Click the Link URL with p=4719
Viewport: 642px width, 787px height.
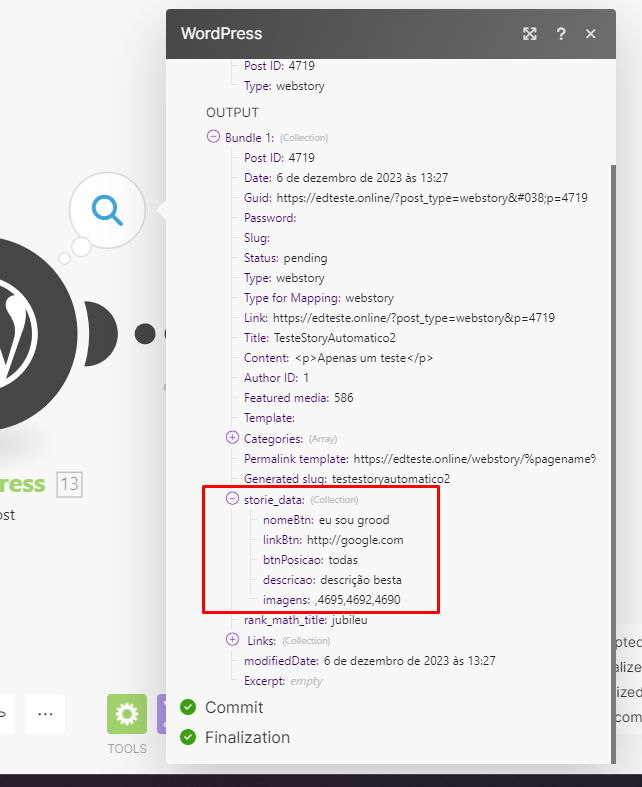pos(414,318)
